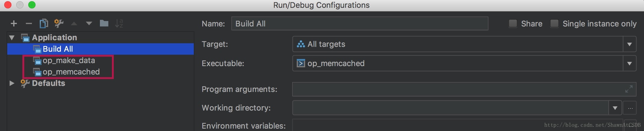
Task: Select the op_memcached configuration in the tree
Action: pyautogui.click(x=71, y=72)
